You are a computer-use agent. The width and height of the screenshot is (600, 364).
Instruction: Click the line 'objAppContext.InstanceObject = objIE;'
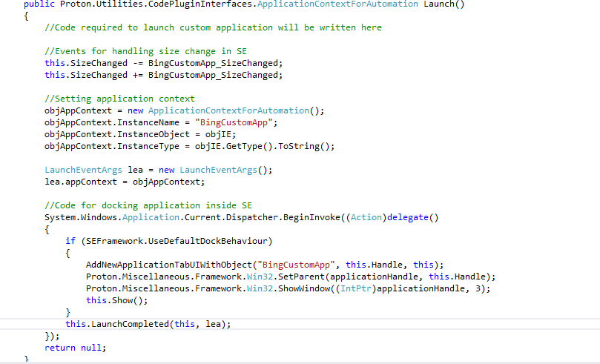click(x=140, y=134)
